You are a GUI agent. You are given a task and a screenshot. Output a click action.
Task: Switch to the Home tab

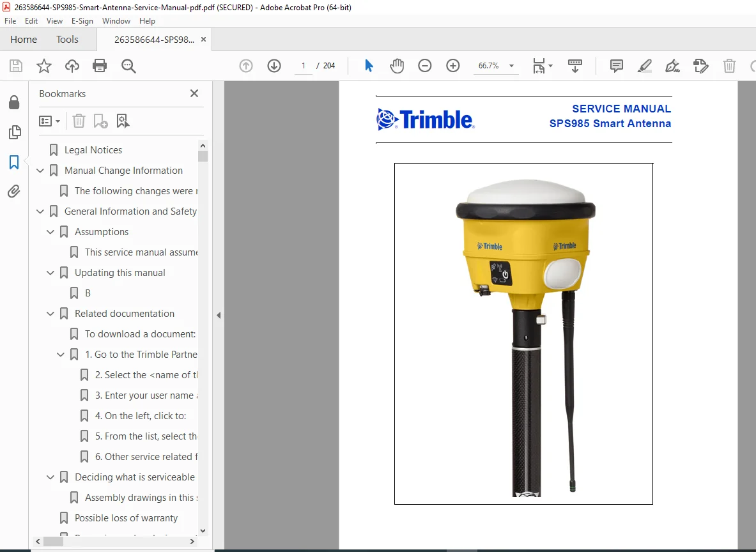tap(24, 40)
